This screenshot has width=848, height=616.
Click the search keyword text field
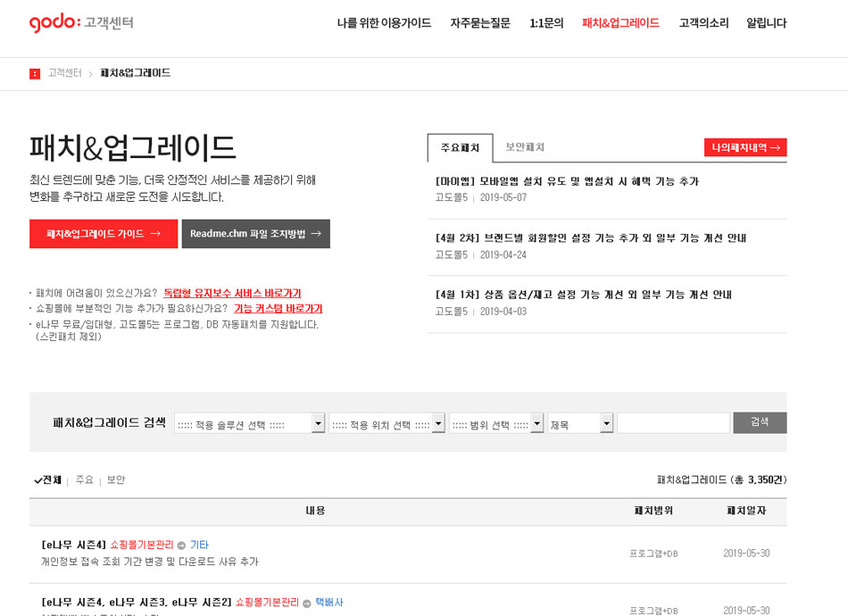(x=673, y=423)
